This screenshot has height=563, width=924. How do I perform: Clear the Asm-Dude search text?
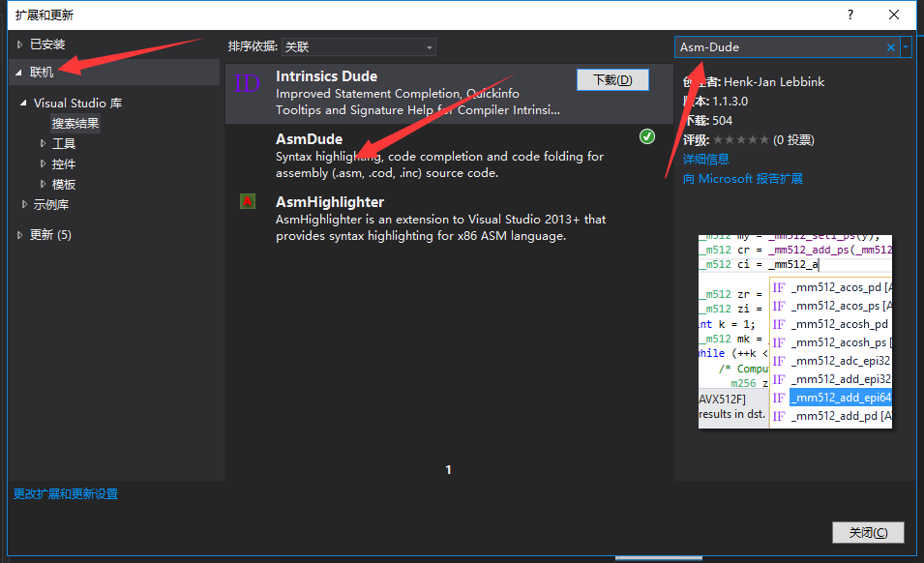[892, 46]
